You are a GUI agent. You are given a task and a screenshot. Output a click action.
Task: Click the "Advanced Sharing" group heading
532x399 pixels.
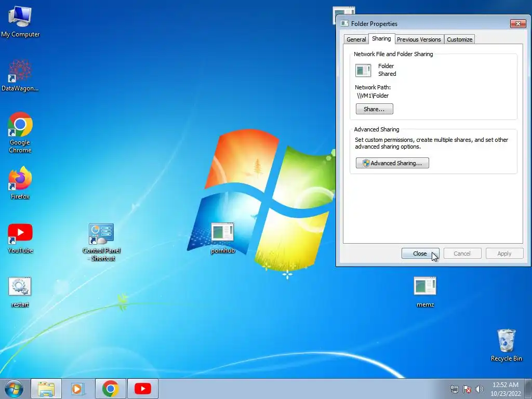376,129
